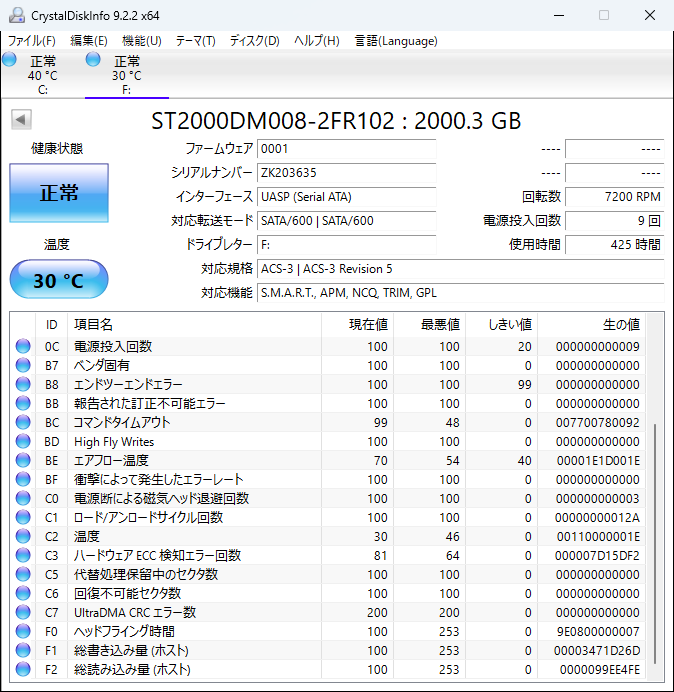Image resolution: width=674 pixels, height=692 pixels.
Task: Open the ファイル(F) menu
Action: [x=32, y=41]
